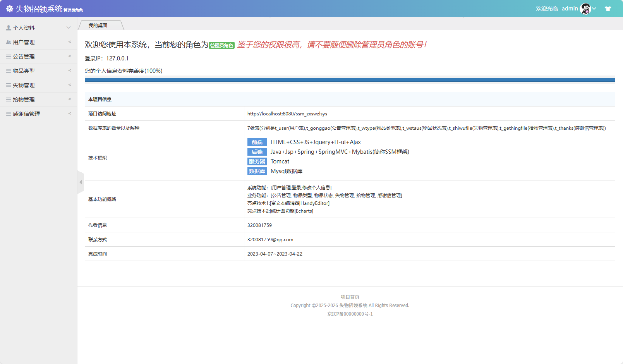623x364 pixels.
Task: Open the 用户管理 menu item
Action: (x=24, y=42)
